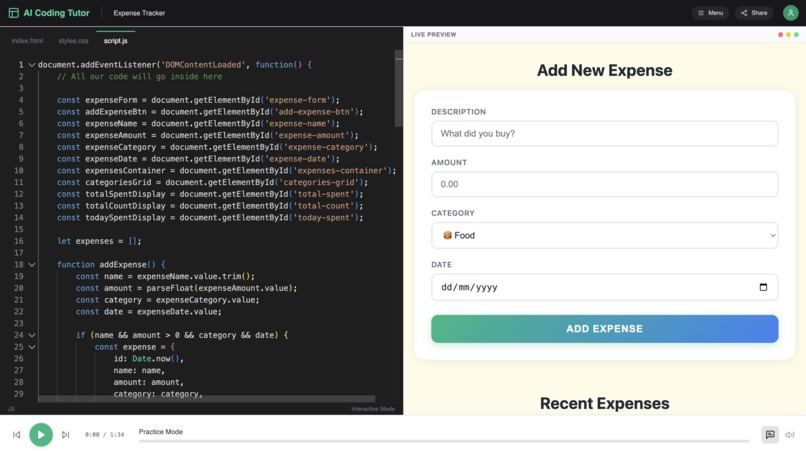Click the yellow window dot in Live Preview

point(788,34)
